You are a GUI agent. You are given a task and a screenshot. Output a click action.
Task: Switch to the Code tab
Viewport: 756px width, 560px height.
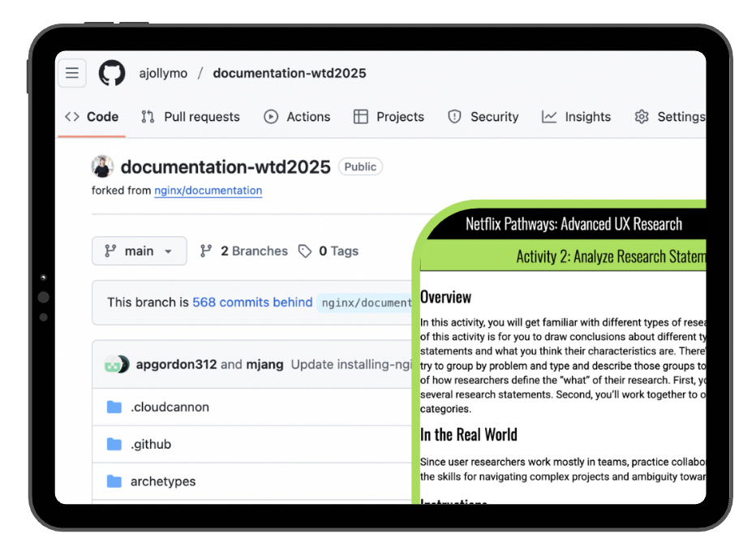pyautogui.click(x=92, y=117)
